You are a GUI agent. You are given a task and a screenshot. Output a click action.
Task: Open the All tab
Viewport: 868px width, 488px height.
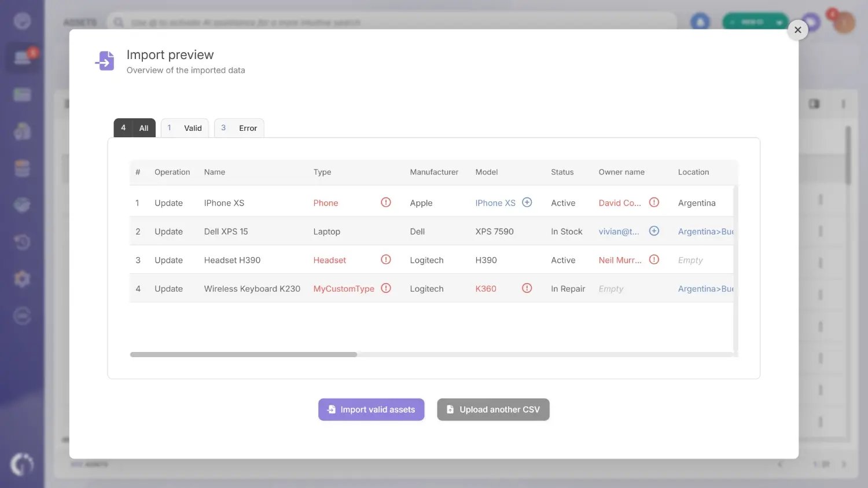[134, 128]
